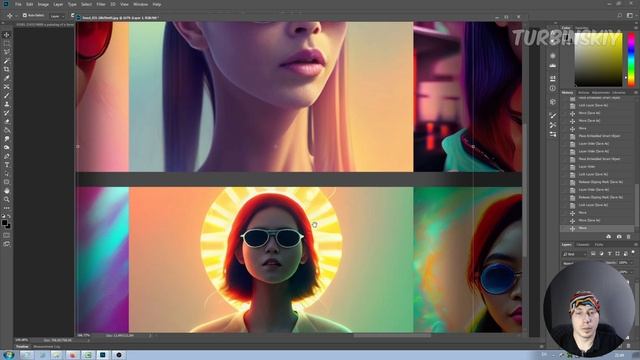Viewport: 640px width, 360px height.
Task: Open the search icon in options bar
Action: pyautogui.click(x=620, y=16)
